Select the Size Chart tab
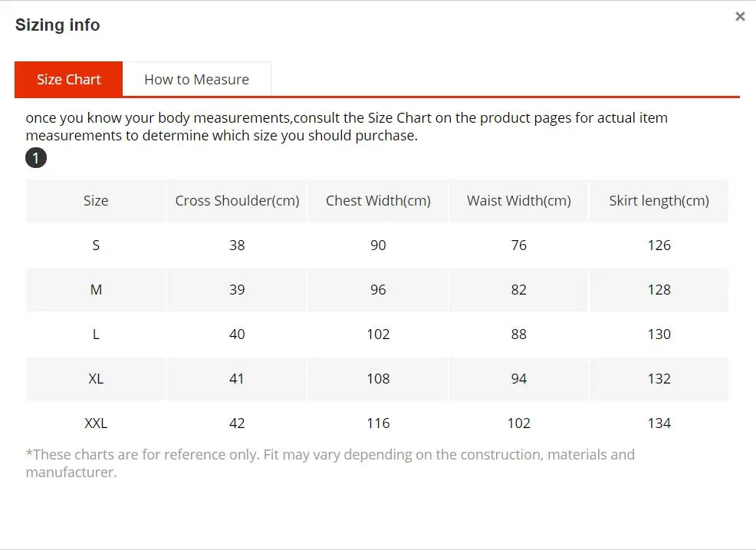This screenshot has width=756, height=550. pyautogui.click(x=68, y=79)
